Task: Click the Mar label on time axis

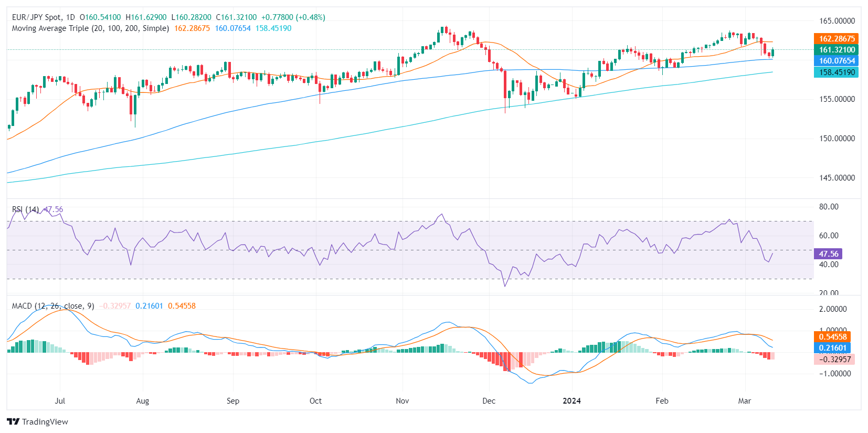Action: point(744,401)
